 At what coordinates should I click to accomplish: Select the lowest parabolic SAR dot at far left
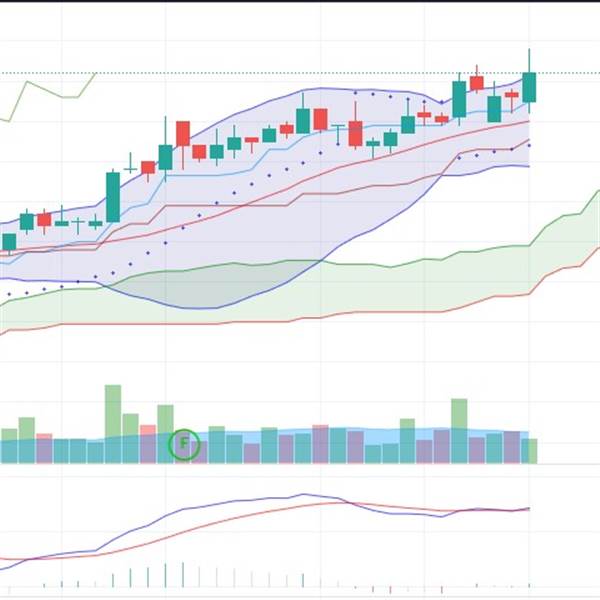click(9, 294)
